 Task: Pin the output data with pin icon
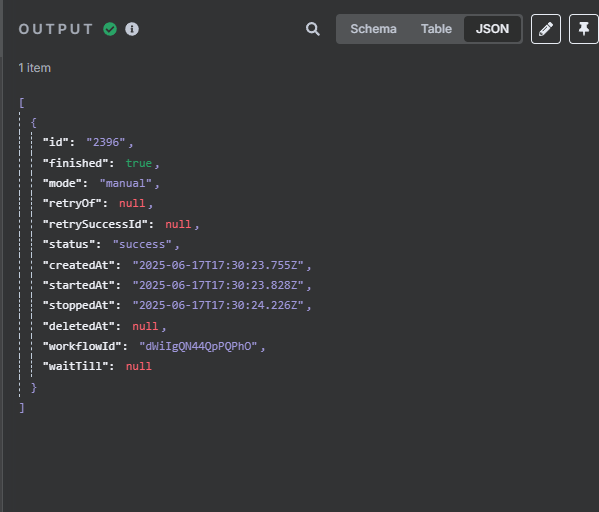tap(583, 29)
